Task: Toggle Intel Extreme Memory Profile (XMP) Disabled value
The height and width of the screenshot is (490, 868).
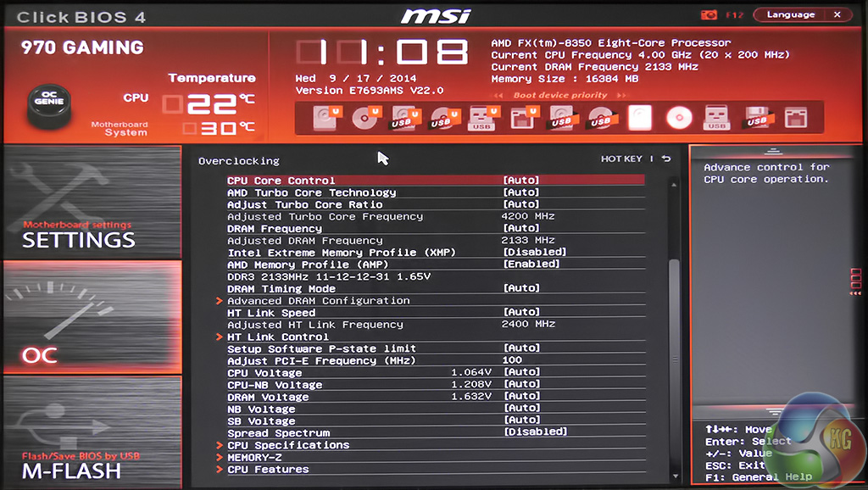Action: click(x=535, y=252)
